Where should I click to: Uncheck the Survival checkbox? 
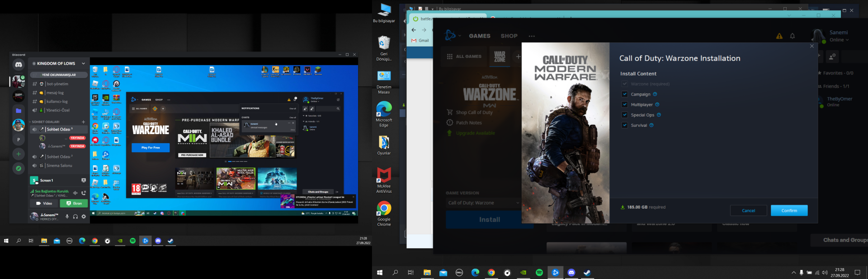point(625,125)
